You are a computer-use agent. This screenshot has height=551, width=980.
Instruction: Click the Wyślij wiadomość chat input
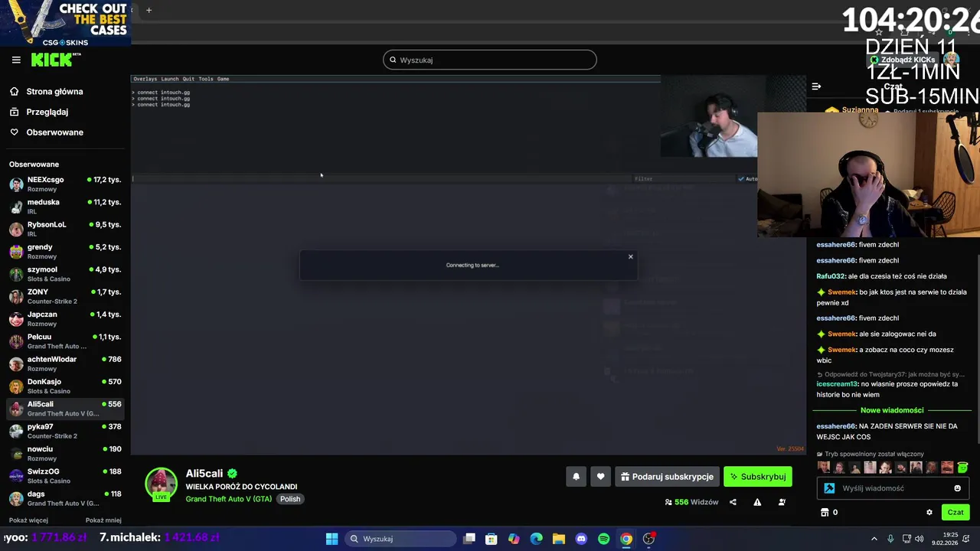893,488
